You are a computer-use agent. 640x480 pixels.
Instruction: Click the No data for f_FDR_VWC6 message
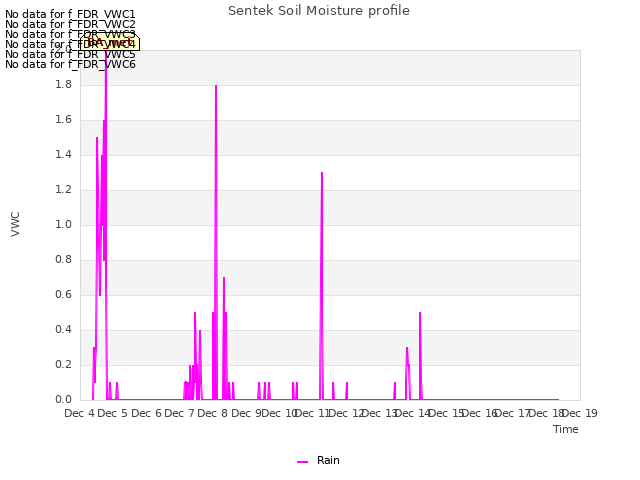(x=70, y=64)
